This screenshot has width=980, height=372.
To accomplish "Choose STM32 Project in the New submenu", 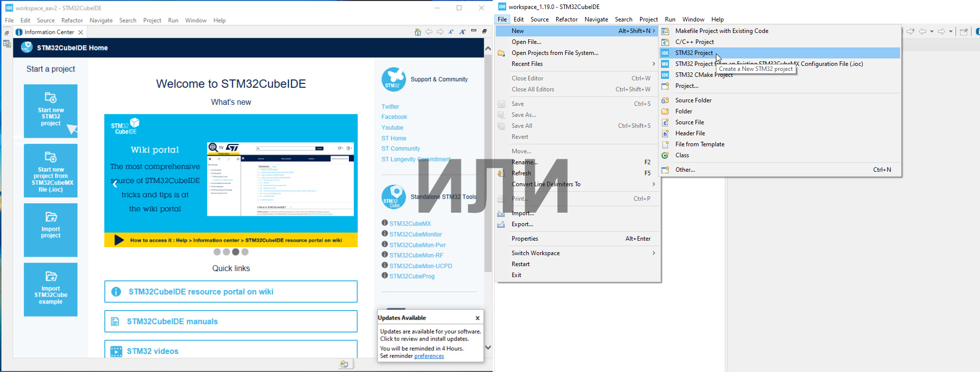I will [x=780, y=53].
